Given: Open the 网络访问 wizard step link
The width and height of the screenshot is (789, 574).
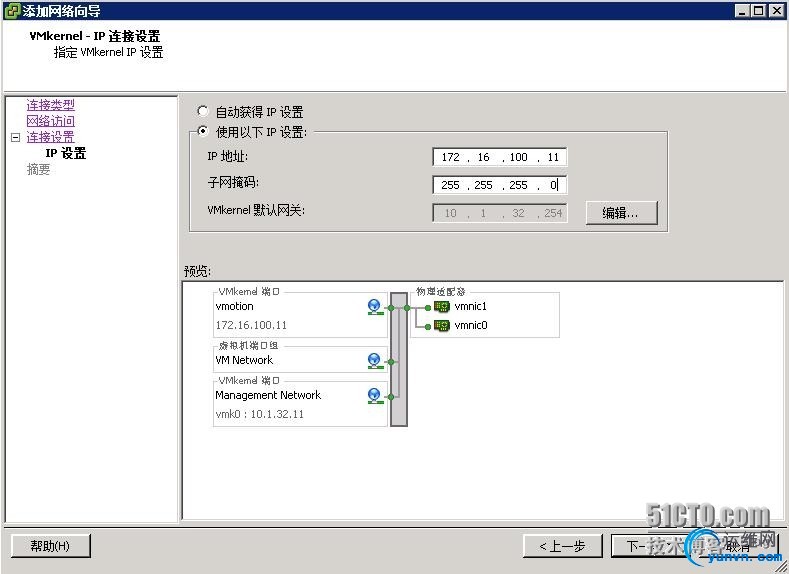Looking at the screenshot, I should click(50, 121).
